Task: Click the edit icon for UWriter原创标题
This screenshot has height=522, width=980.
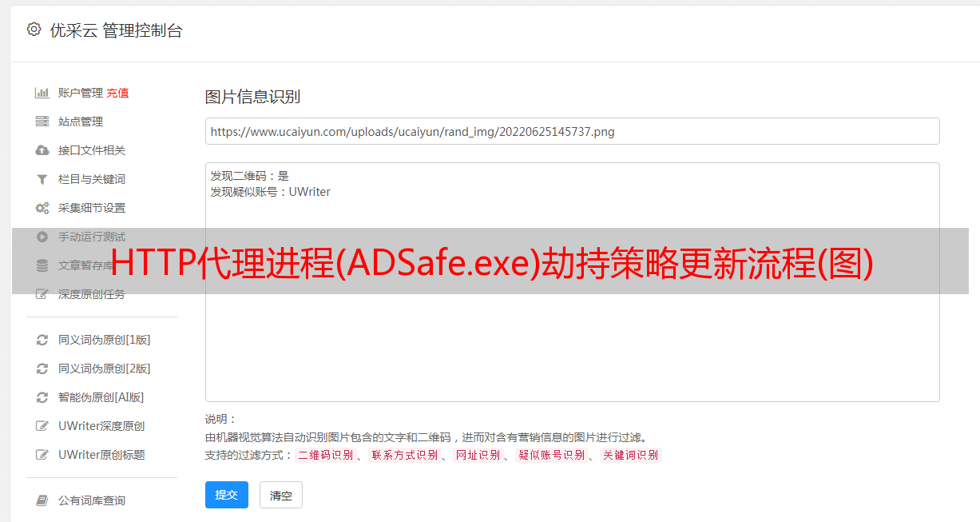Action: [x=42, y=455]
